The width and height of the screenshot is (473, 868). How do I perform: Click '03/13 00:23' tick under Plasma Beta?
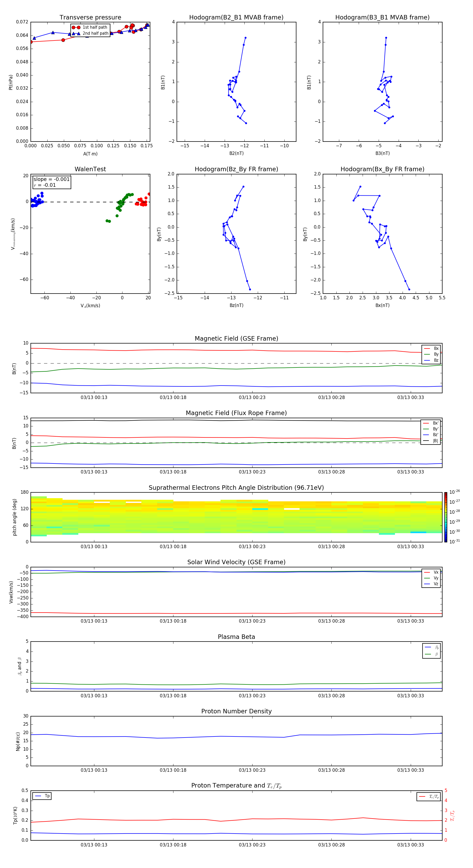pyautogui.click(x=252, y=696)
